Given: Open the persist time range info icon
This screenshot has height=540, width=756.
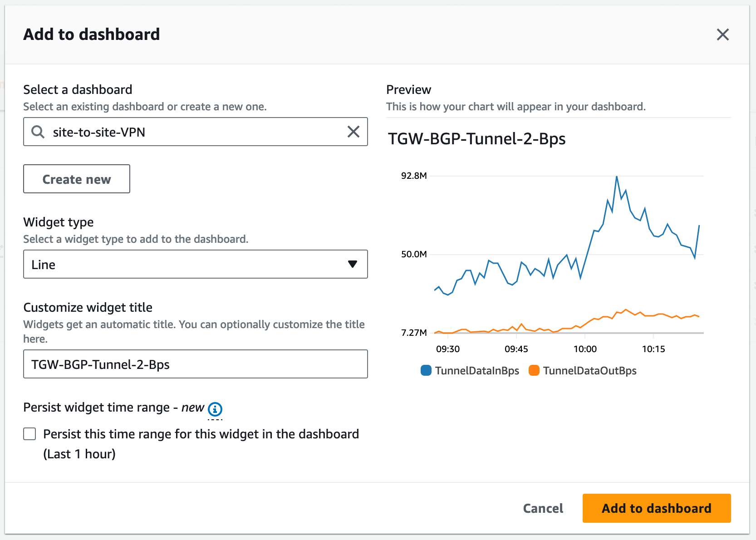Looking at the screenshot, I should coord(215,409).
